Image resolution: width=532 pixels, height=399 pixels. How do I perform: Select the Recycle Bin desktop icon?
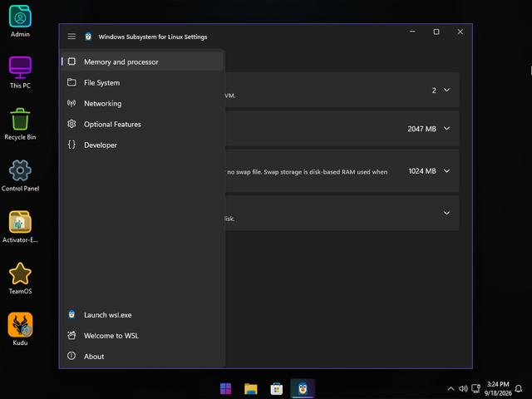point(20,124)
